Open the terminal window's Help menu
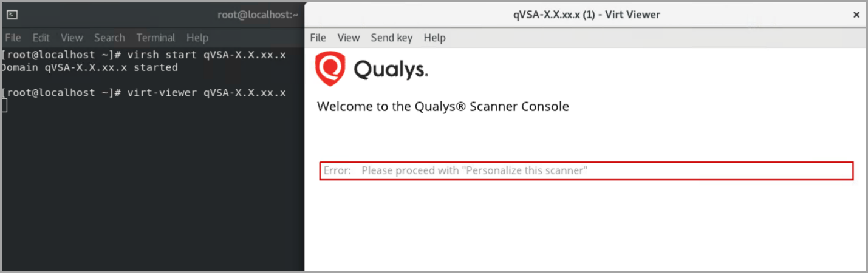The height and width of the screenshot is (273, 868). point(197,38)
